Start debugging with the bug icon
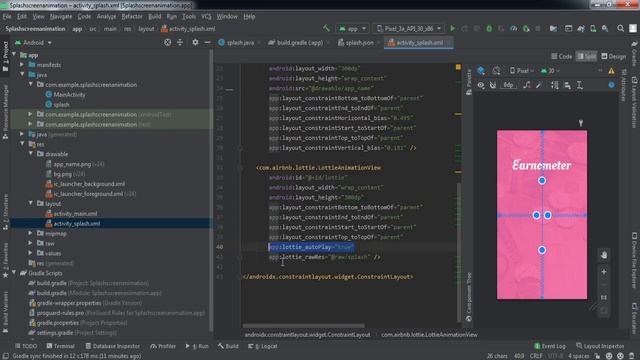The height and width of the screenshot is (360, 640). point(489,29)
